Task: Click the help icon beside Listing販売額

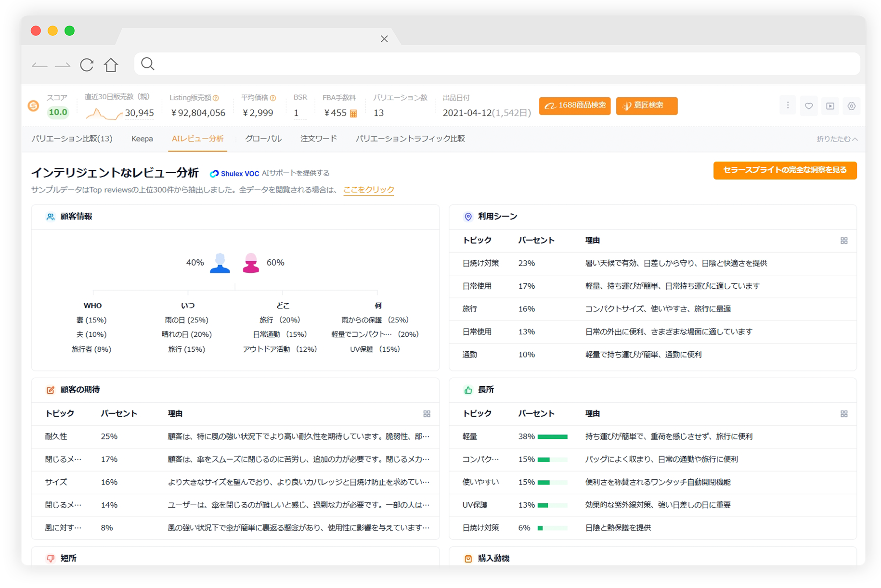Action: [216, 98]
